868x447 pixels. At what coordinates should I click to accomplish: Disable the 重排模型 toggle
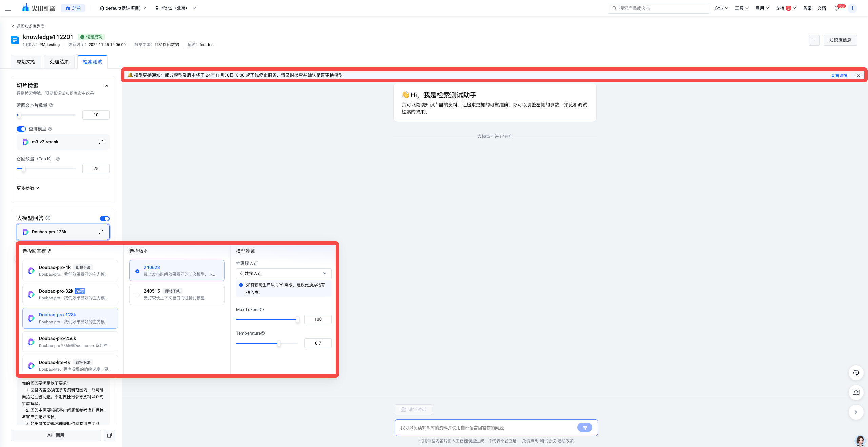point(21,129)
